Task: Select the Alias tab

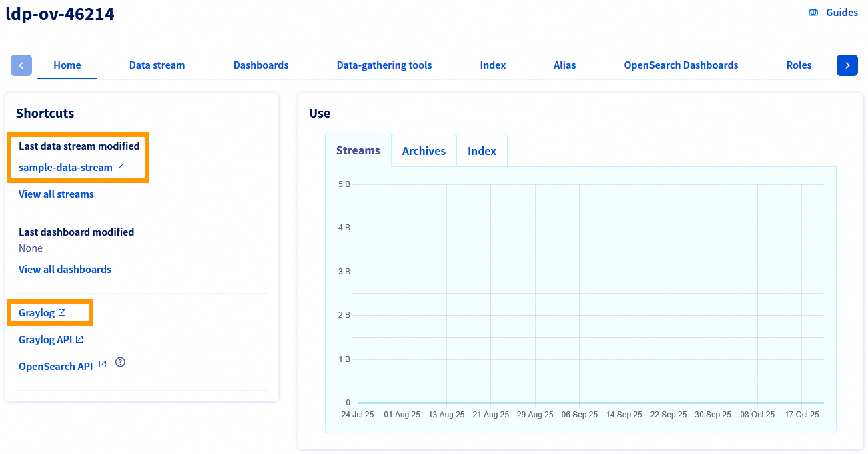Action: (564, 65)
